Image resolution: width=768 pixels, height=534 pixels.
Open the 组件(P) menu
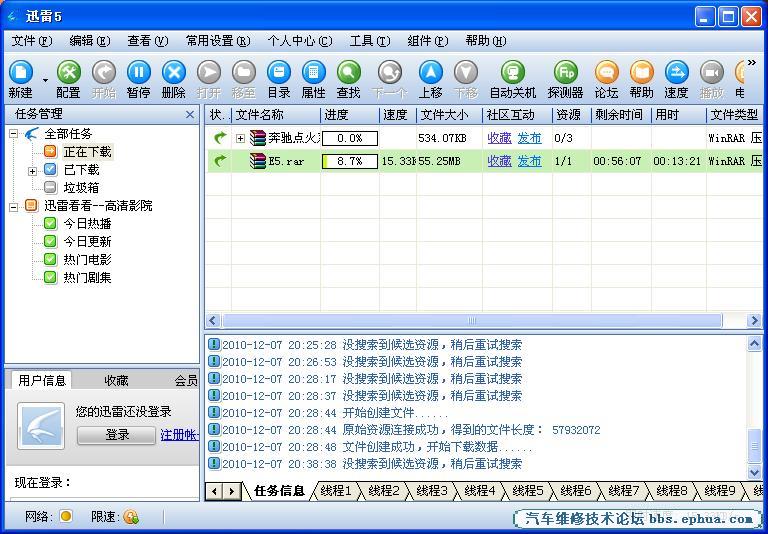[428, 41]
